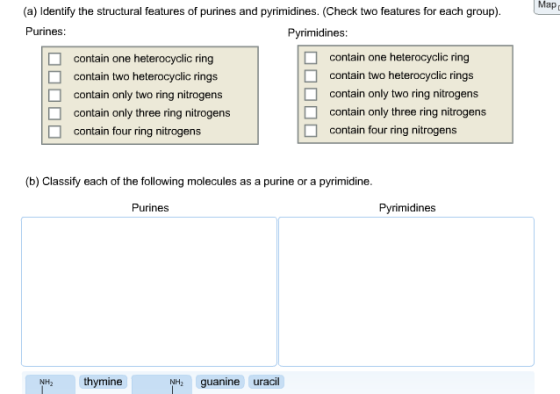Click the question (b) classify instruction text
Screen dimensions: 560x394
coord(199,181)
